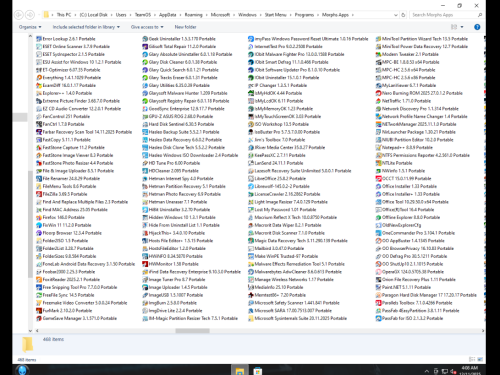Expand chevron after Programs in address path

pyautogui.click(x=318, y=15)
